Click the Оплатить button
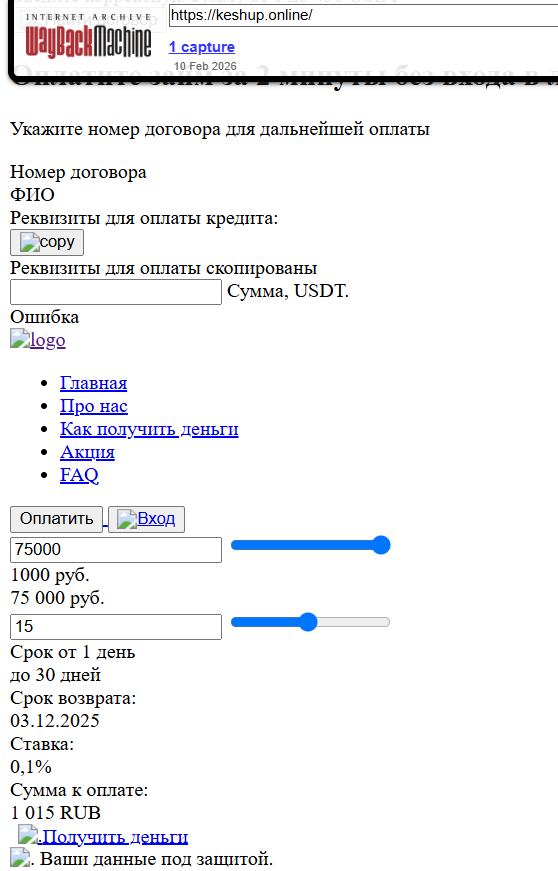 tap(57, 519)
